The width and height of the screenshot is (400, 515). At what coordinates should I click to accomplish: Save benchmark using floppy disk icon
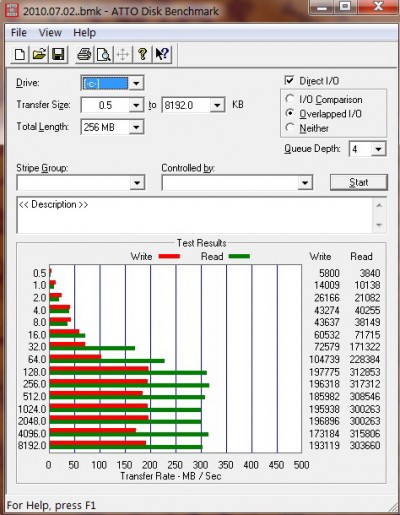point(58,54)
